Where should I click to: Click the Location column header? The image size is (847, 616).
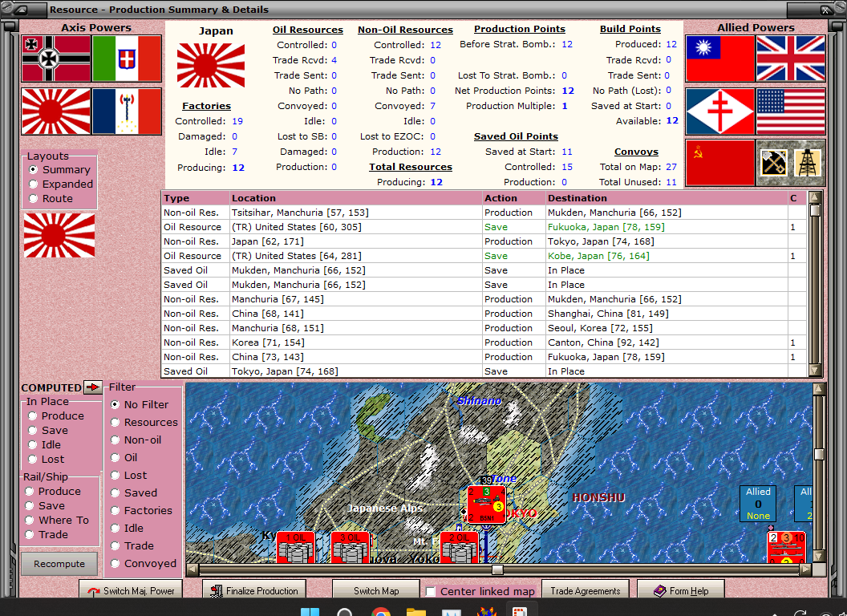click(355, 198)
